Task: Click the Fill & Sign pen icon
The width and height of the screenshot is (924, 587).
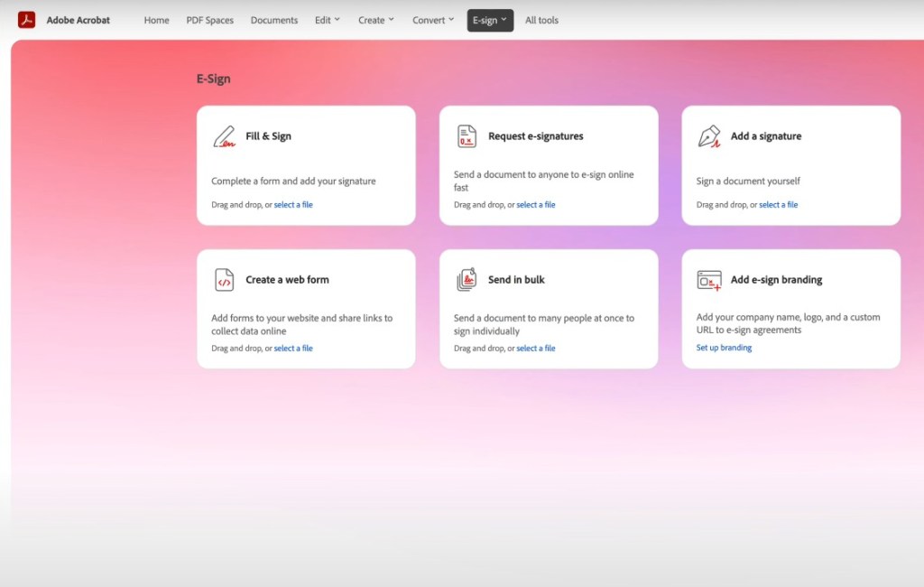Action: pos(224,136)
